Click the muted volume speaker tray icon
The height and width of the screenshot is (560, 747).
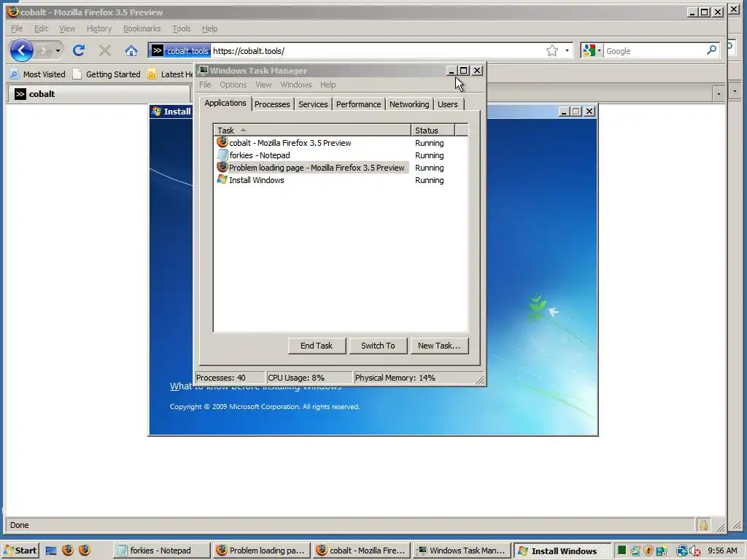[694, 551]
